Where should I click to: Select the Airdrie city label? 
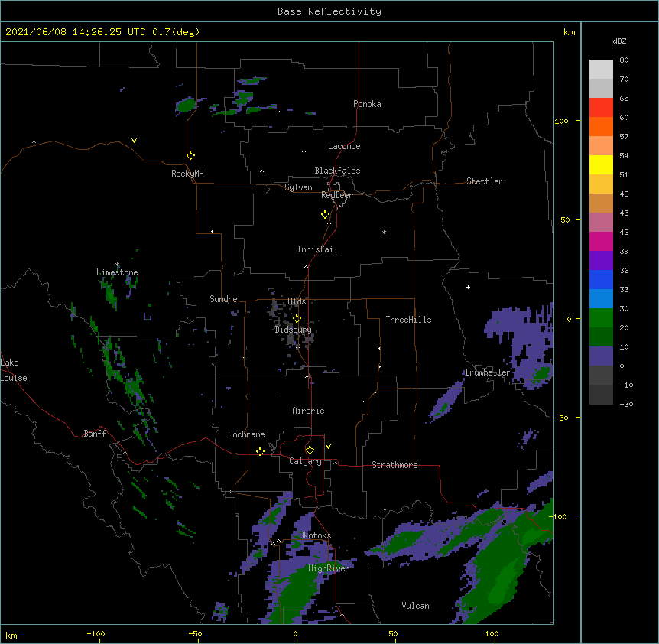309,411
